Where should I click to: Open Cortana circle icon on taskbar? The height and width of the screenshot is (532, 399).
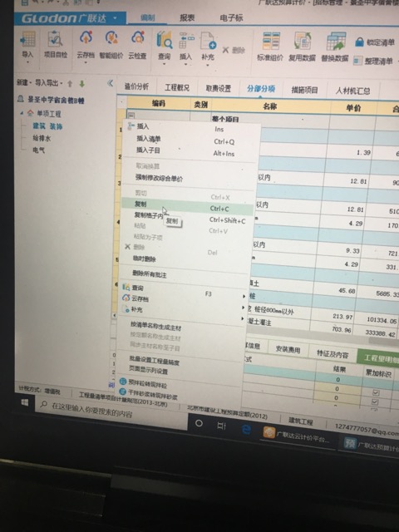point(199,423)
